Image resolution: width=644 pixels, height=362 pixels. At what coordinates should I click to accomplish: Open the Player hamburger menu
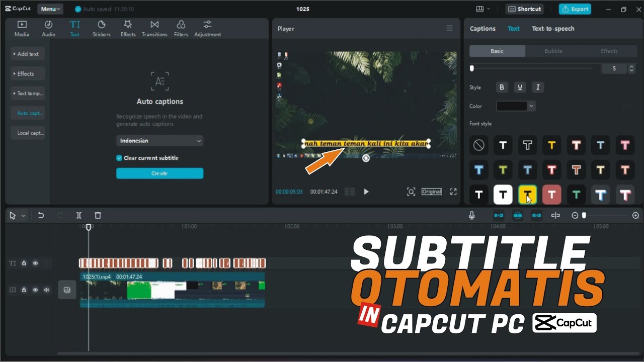[x=449, y=28]
